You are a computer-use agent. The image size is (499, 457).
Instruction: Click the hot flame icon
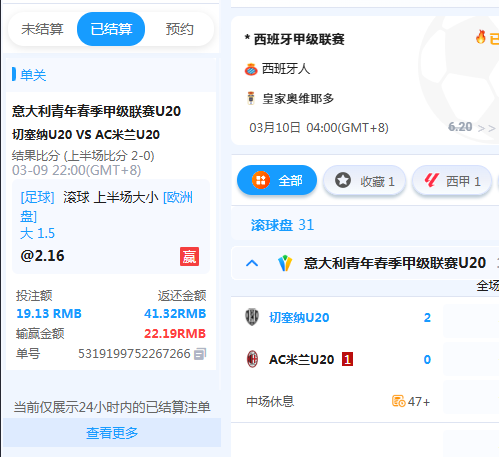[481, 37]
